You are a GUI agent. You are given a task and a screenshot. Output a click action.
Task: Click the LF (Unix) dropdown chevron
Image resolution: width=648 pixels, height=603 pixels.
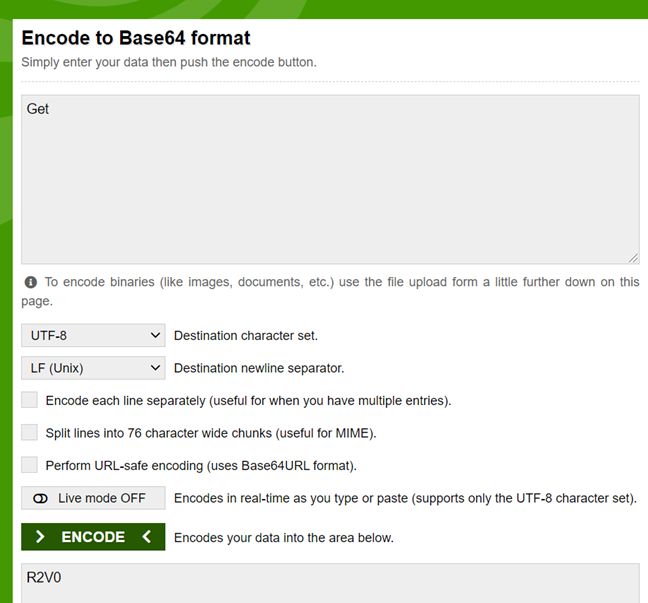pyautogui.click(x=155, y=368)
